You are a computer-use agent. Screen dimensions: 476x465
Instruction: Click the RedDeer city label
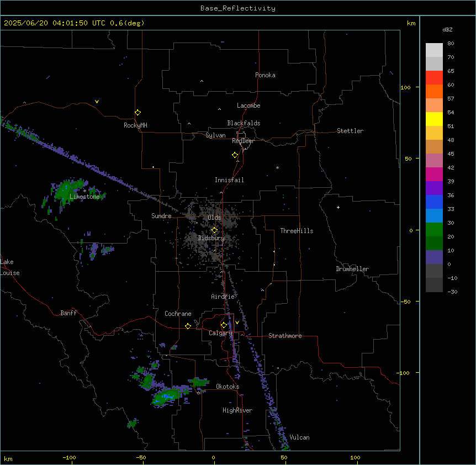point(243,141)
